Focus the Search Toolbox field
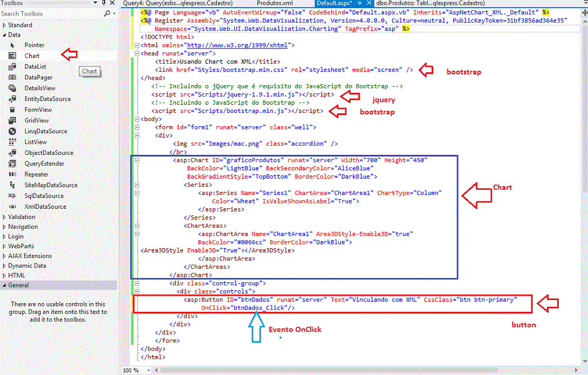This screenshot has height=375, width=588. (x=51, y=13)
